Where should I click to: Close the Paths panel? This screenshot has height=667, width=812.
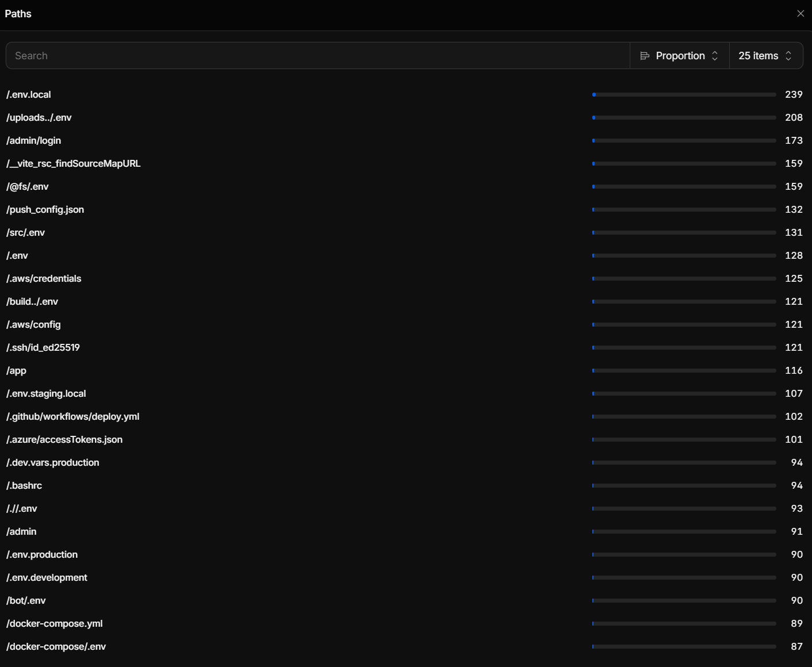800,13
